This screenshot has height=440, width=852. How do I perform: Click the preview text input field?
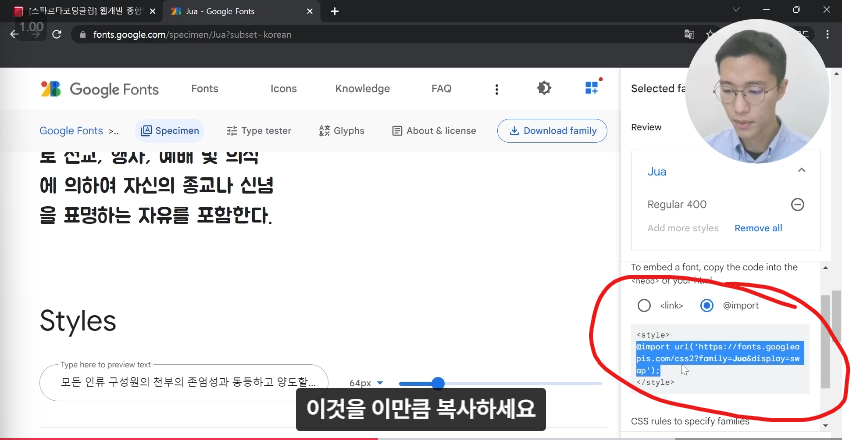pyautogui.click(x=184, y=382)
